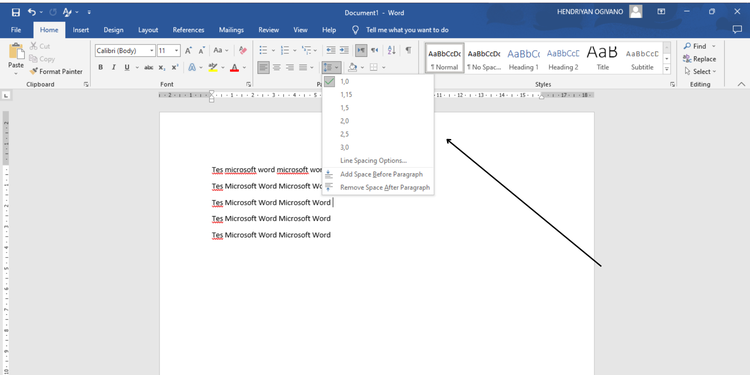Click the comments speech bubble icon
The image size is (750, 375).
(x=737, y=30)
